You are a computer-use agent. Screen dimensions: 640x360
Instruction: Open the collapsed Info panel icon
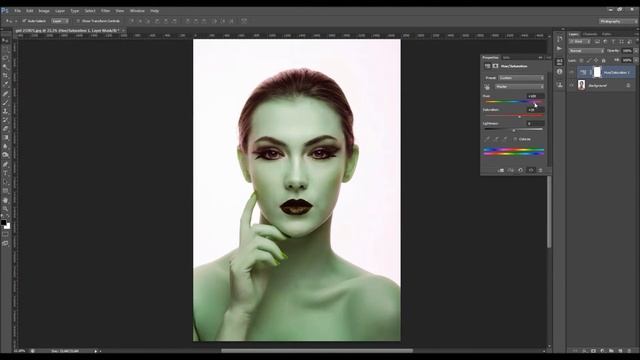[x=559, y=72]
